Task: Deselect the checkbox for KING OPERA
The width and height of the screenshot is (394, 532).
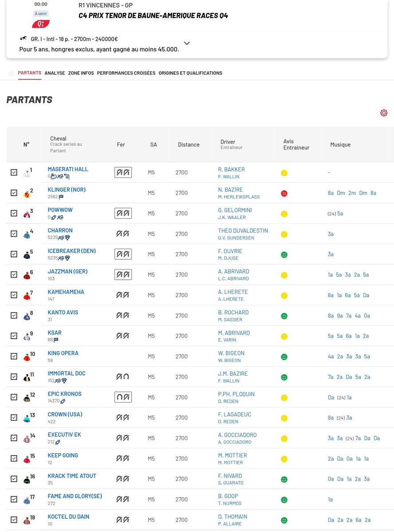Action: pos(14,357)
